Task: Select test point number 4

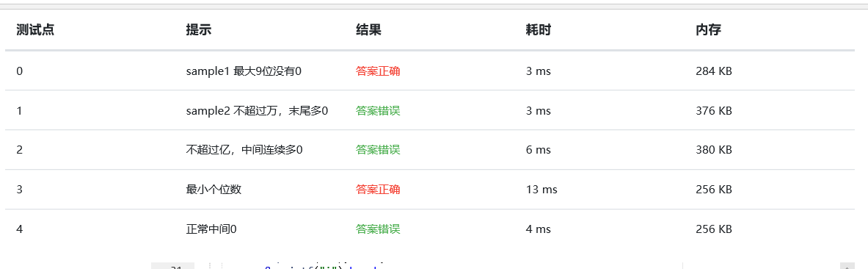Action: coord(20,229)
